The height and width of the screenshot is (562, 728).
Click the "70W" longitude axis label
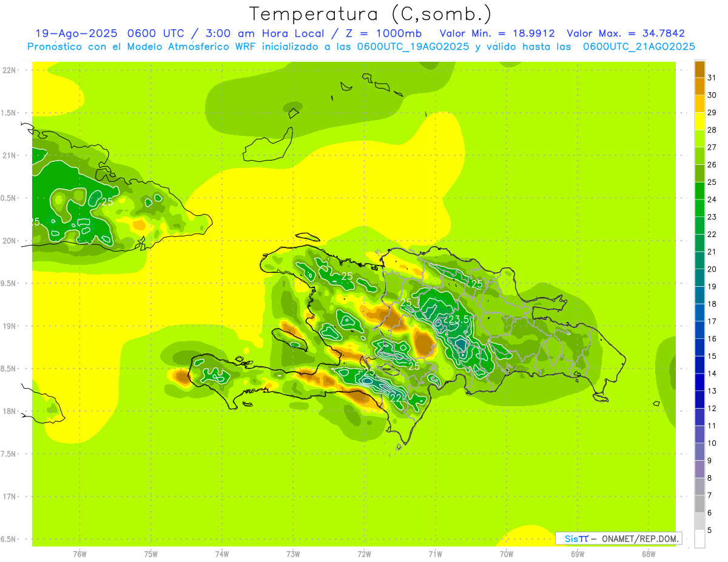507,554
